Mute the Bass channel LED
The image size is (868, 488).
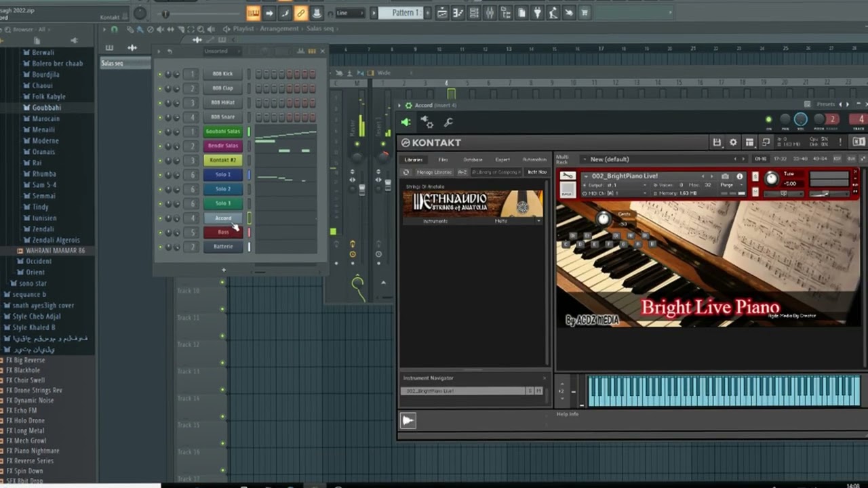[160, 232]
